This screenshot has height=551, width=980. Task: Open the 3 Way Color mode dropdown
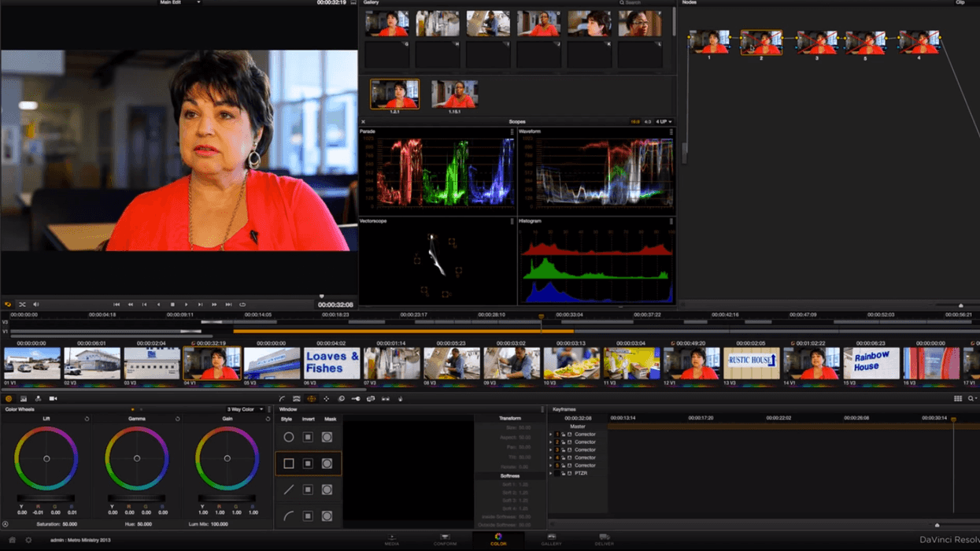[x=245, y=409]
